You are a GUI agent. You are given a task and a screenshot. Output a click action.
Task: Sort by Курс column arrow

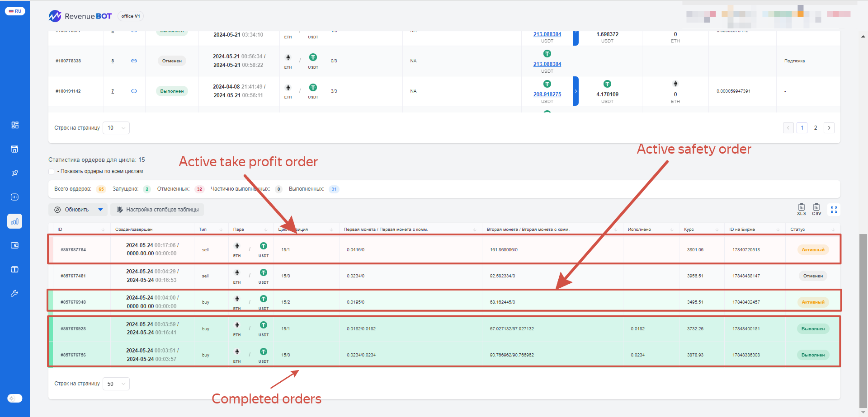[x=717, y=230]
